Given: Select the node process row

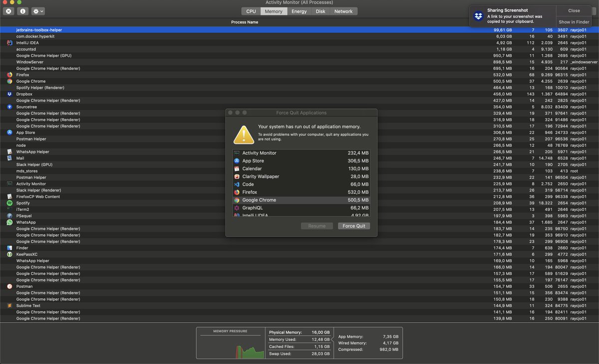Looking at the screenshot, I should click(299, 146).
